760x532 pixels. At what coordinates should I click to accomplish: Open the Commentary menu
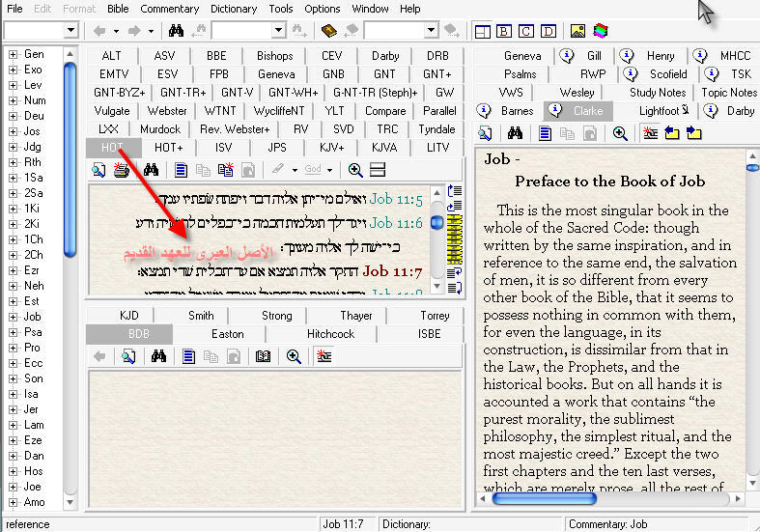[x=170, y=9]
